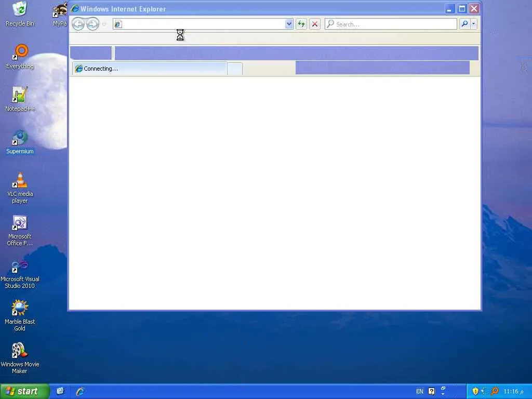Refresh the page with the green arrows button
The width and height of the screenshot is (532, 399).
point(301,24)
